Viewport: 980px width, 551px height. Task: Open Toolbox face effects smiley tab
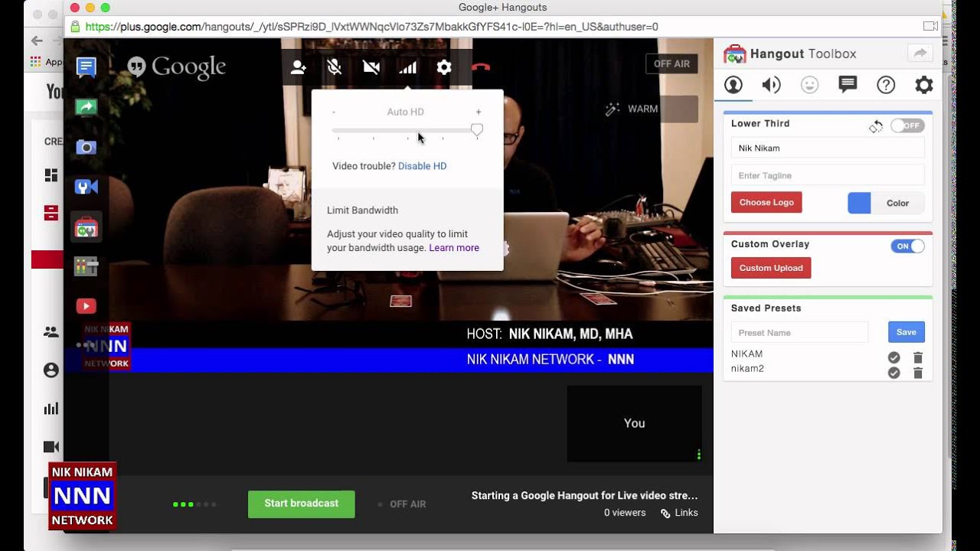[809, 85]
